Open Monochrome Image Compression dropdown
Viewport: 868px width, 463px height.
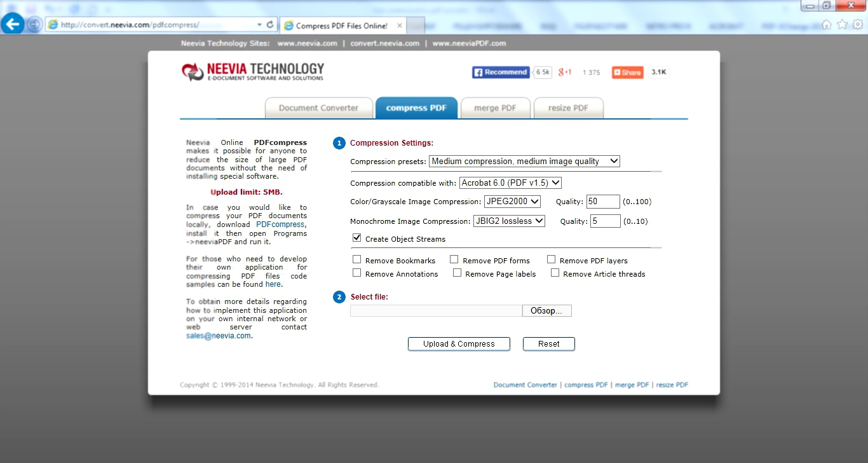coord(509,221)
